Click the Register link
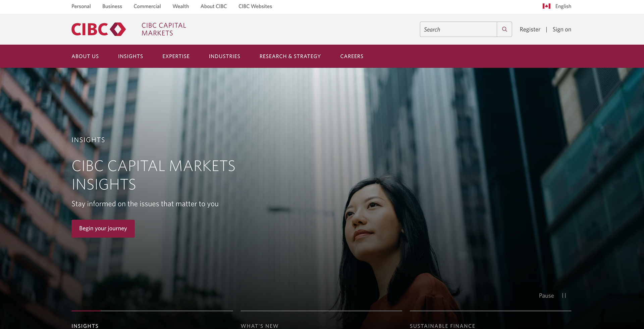Image resolution: width=644 pixels, height=329 pixels. click(530, 30)
